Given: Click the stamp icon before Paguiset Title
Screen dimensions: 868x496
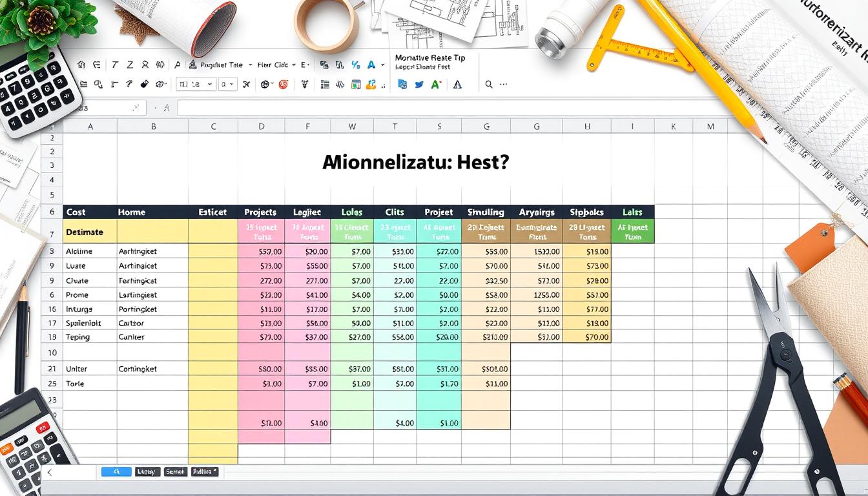Looking at the screenshot, I should tap(192, 65).
